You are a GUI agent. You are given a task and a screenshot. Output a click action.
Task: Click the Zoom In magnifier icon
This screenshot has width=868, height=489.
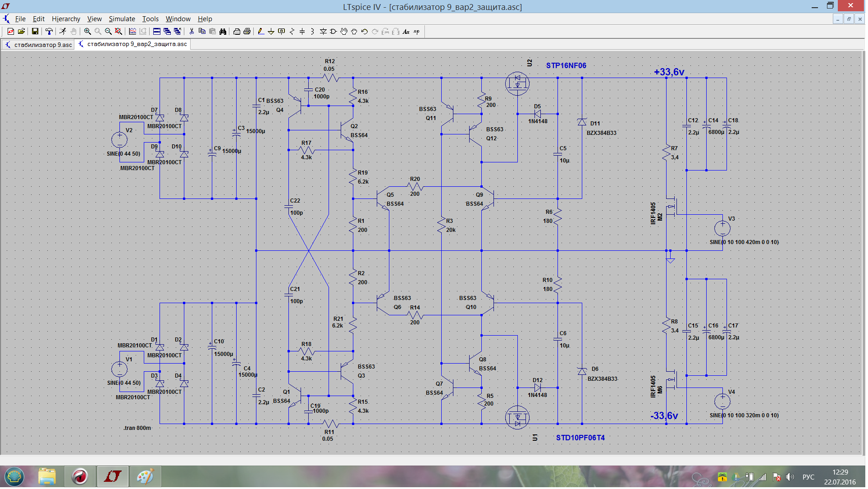pyautogui.click(x=87, y=32)
